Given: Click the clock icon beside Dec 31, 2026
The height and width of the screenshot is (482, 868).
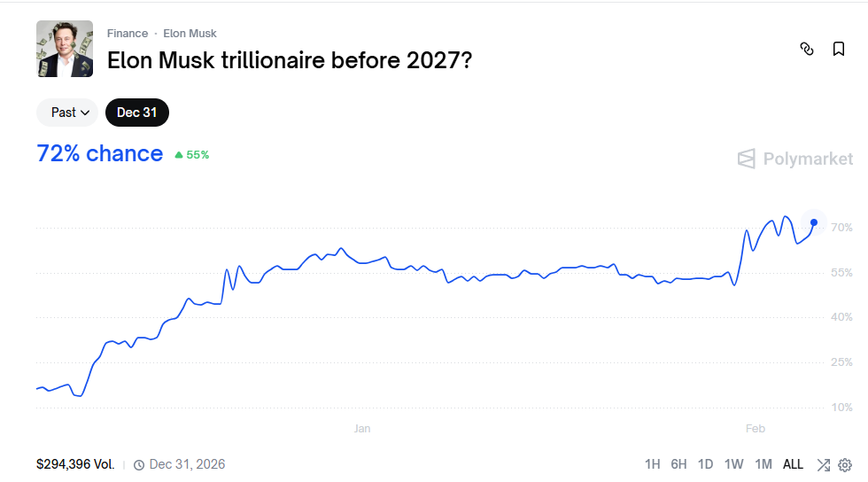Looking at the screenshot, I should point(141,464).
